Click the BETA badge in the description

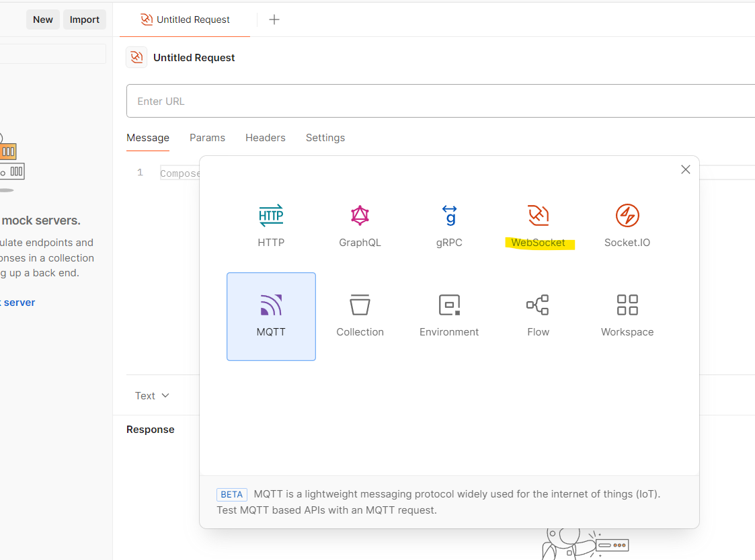pos(231,495)
